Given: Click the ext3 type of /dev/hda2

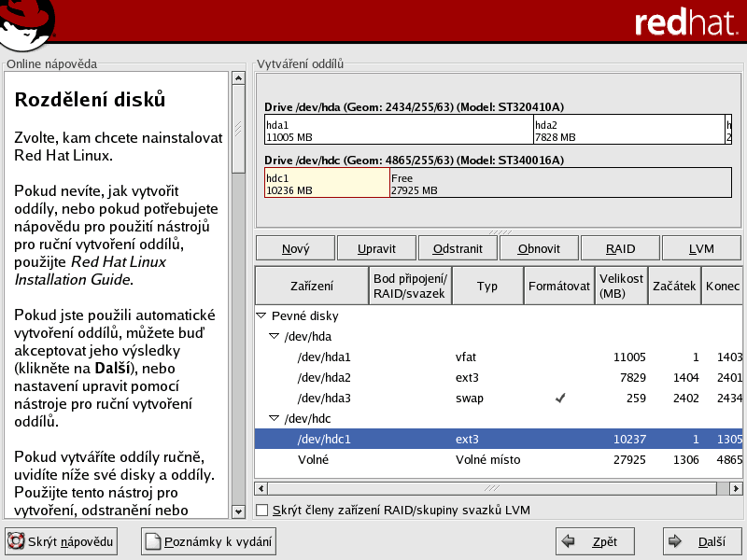Looking at the screenshot, I should click(x=467, y=378).
